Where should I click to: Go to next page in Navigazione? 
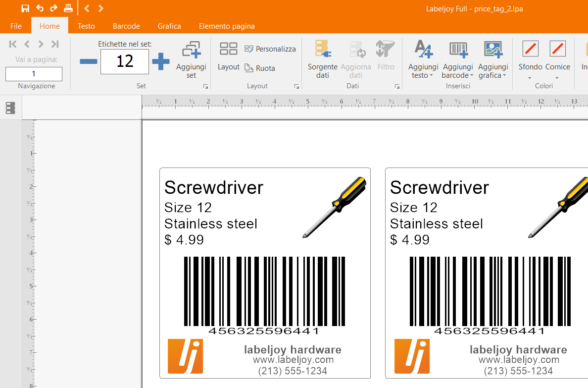pos(41,44)
